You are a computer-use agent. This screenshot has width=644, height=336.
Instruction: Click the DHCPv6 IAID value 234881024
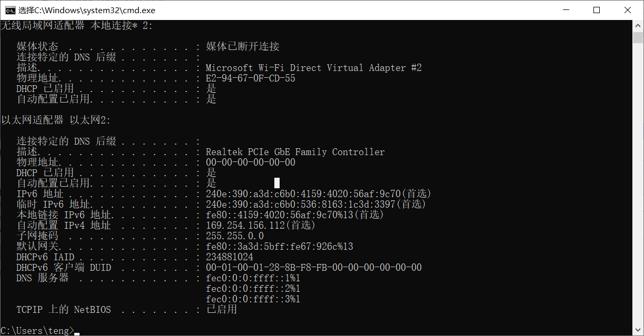coord(229,257)
